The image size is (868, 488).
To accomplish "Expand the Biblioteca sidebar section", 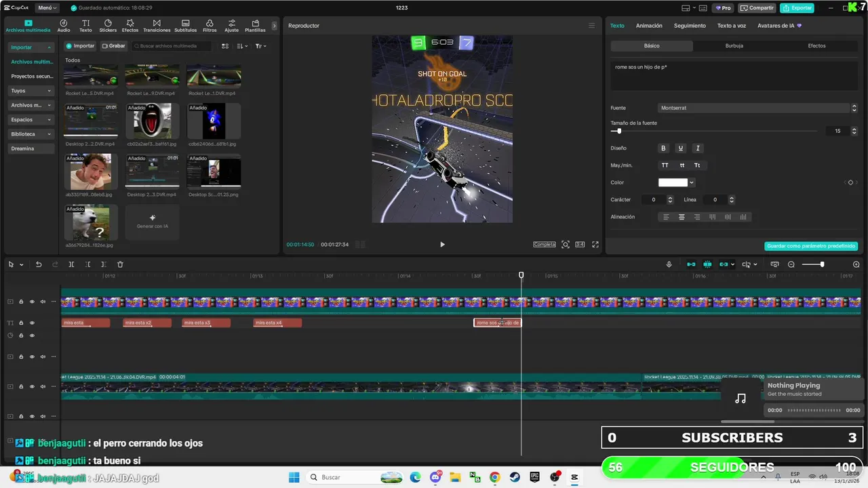I will pos(31,134).
